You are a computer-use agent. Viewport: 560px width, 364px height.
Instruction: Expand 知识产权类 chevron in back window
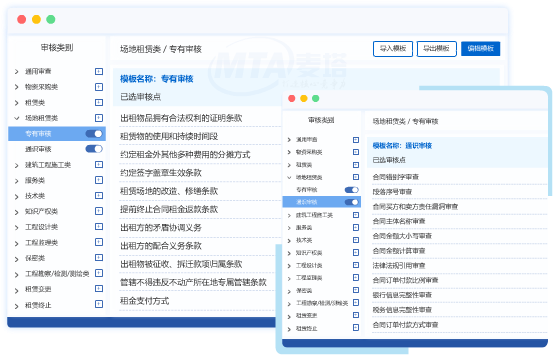pos(16,212)
